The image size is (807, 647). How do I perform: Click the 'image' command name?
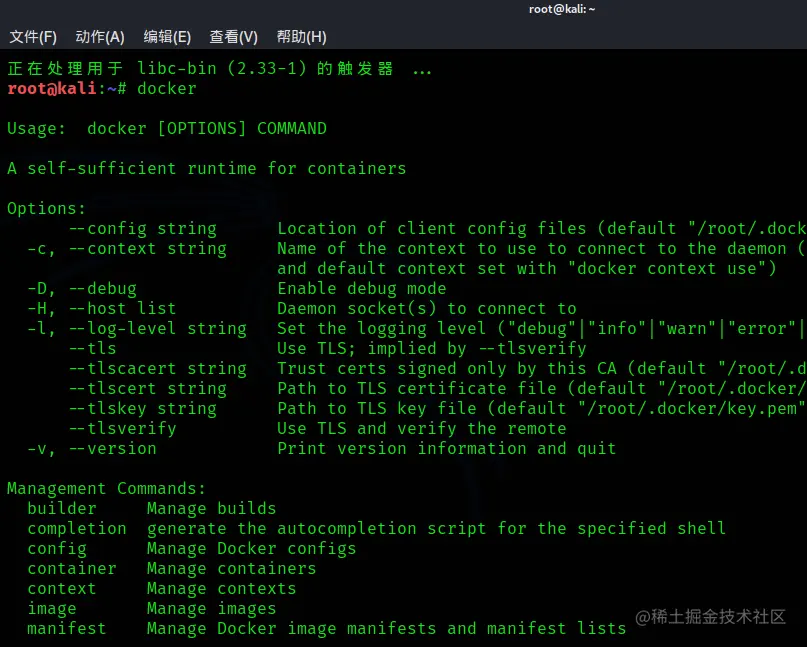pos(51,608)
